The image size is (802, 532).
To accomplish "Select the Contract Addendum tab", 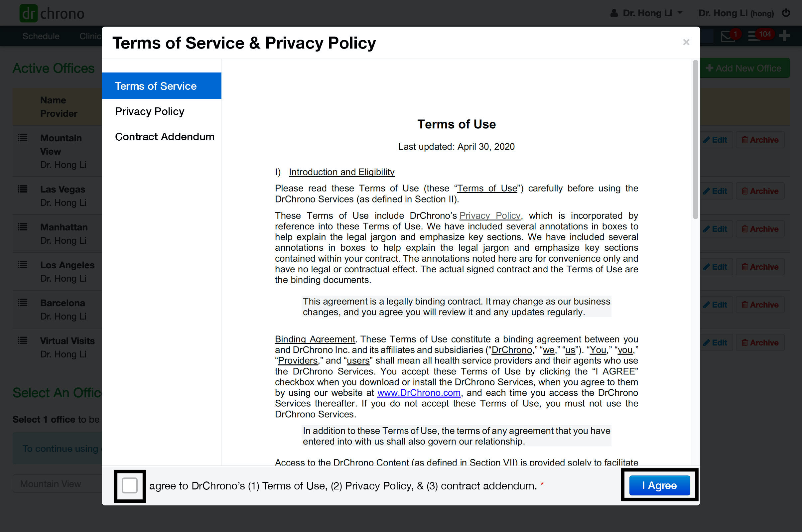I will point(165,137).
